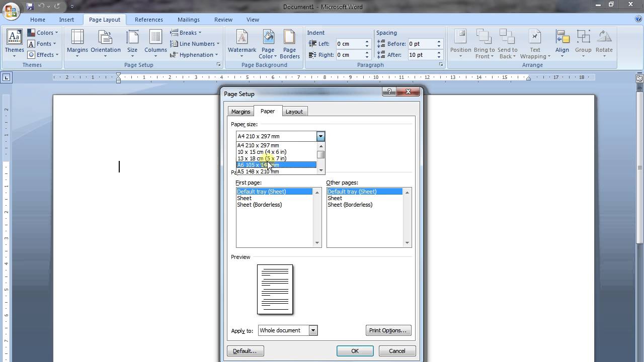Image resolution: width=644 pixels, height=362 pixels.
Task: Open Position options
Action: (460, 43)
